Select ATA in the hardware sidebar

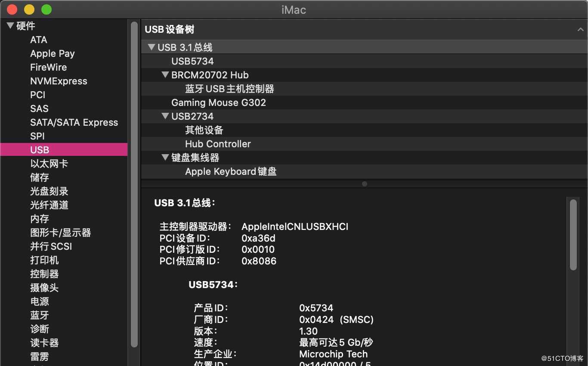point(39,40)
